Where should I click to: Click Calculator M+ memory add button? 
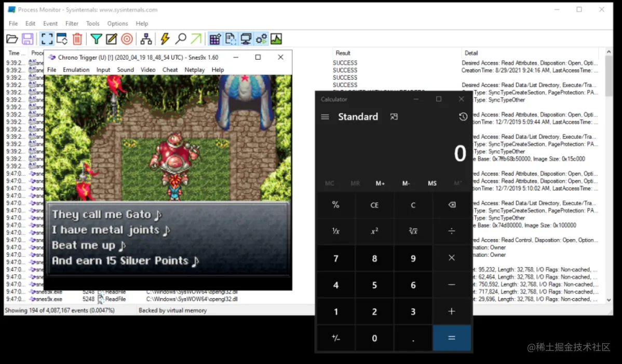pyautogui.click(x=380, y=184)
